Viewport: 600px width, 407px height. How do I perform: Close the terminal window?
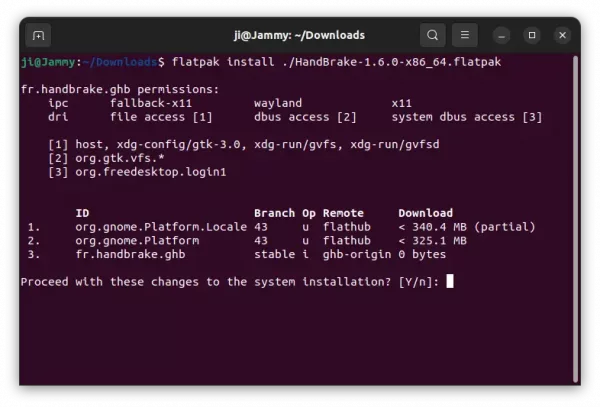click(562, 36)
